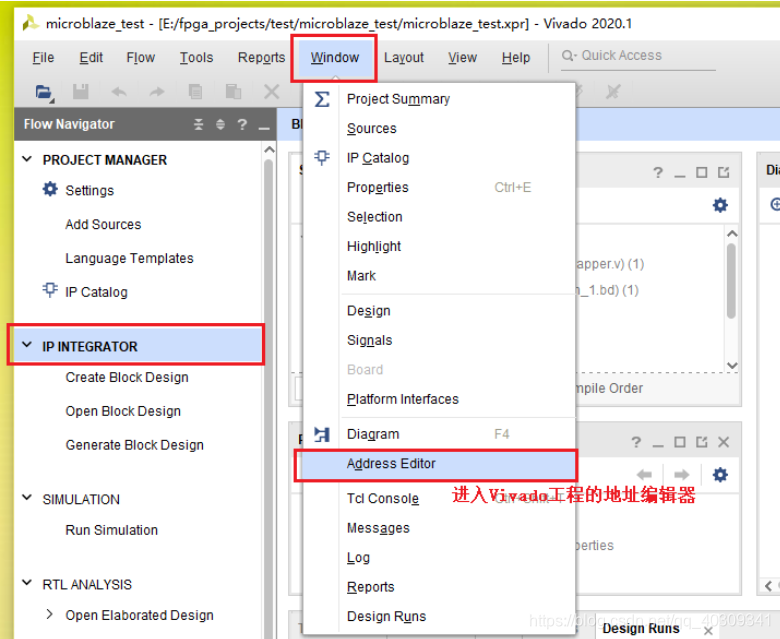
Task: Click Create Block Design
Action: click(127, 377)
